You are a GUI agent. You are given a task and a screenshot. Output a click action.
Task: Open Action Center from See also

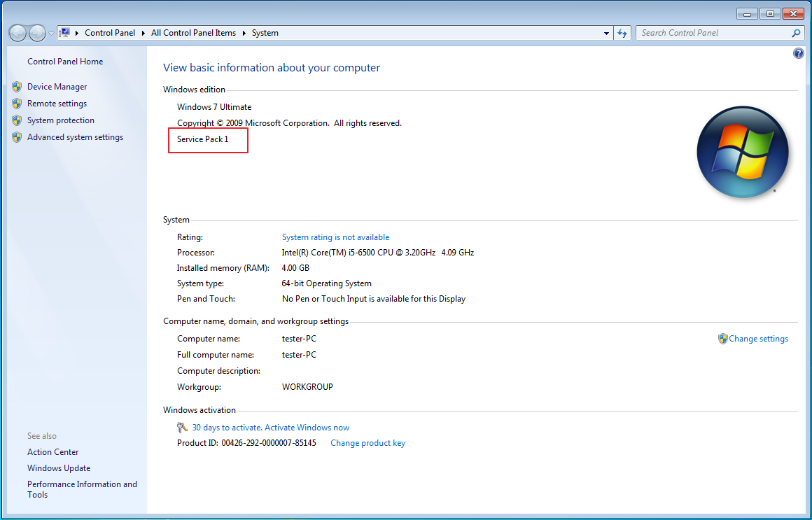coord(52,451)
